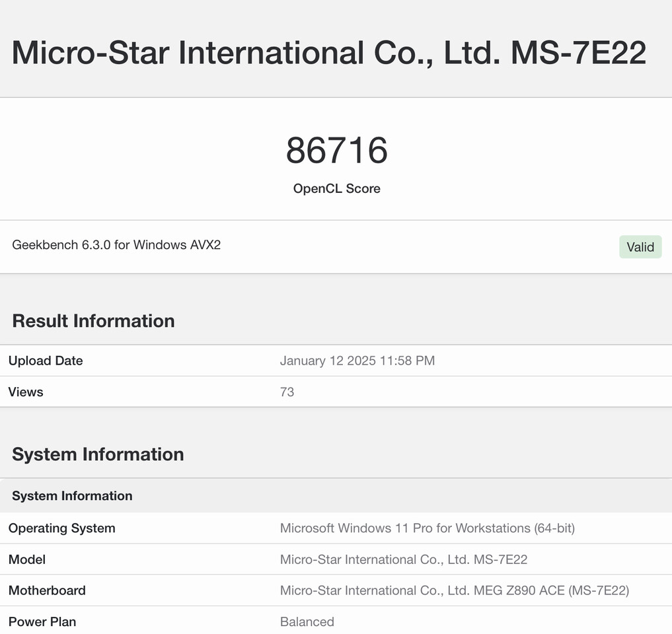Select the date January 12 2025 11:58 PM
Screen dimensions: 672x634
click(357, 361)
